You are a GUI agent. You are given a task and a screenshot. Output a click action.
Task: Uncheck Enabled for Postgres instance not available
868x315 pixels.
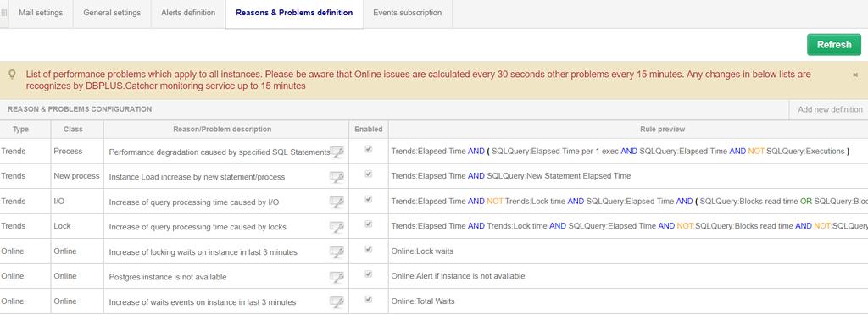click(x=369, y=274)
